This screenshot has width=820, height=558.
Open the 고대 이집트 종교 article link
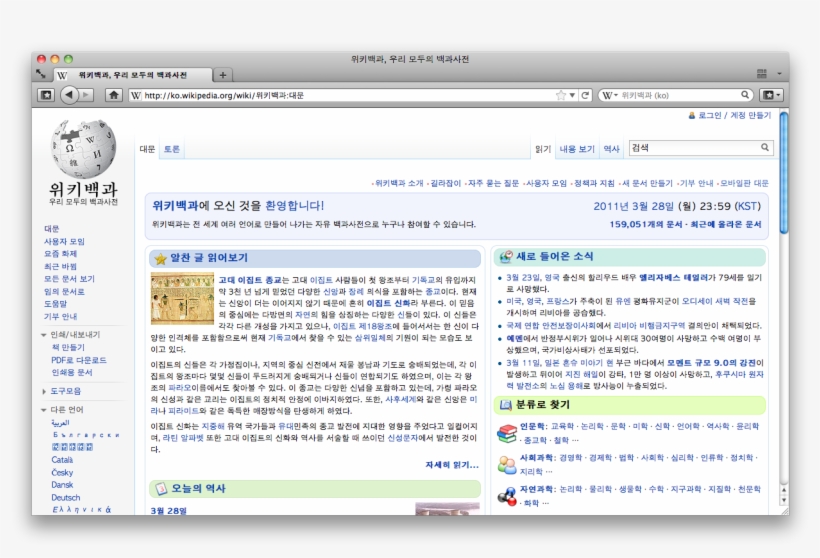coord(250,280)
